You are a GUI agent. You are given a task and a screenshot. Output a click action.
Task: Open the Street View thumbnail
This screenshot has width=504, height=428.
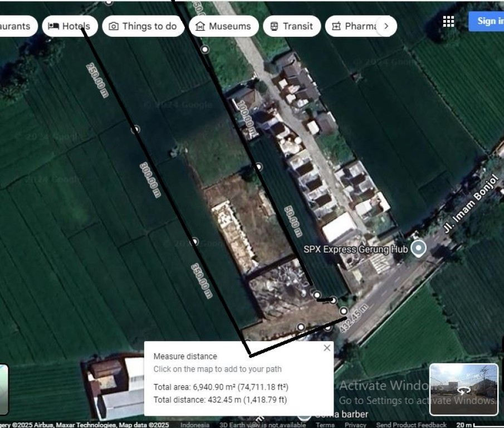[x=464, y=389]
